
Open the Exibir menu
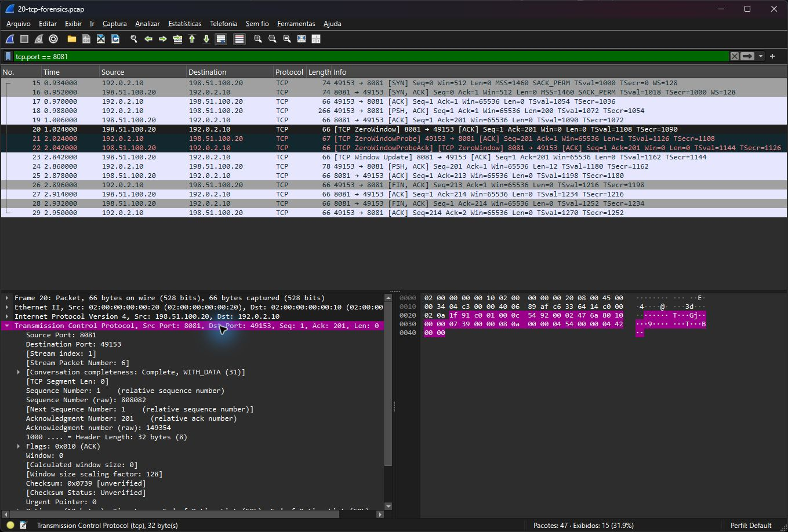73,24
